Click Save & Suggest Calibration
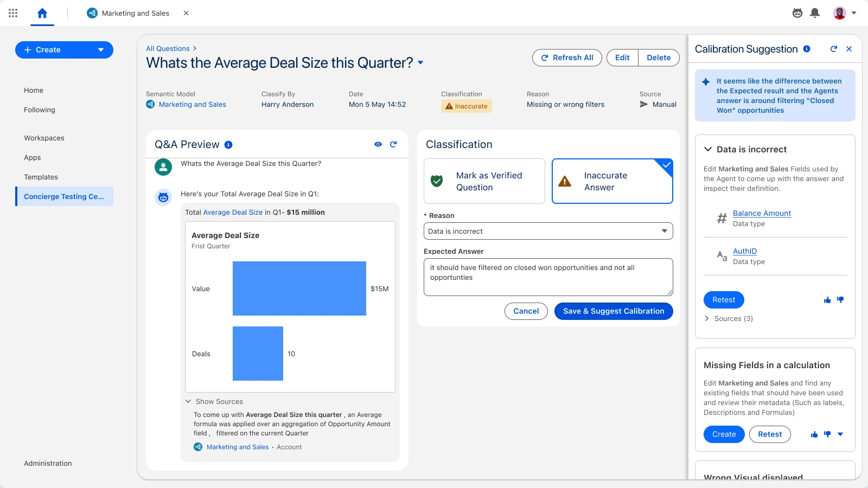This screenshot has width=868, height=488. click(614, 311)
